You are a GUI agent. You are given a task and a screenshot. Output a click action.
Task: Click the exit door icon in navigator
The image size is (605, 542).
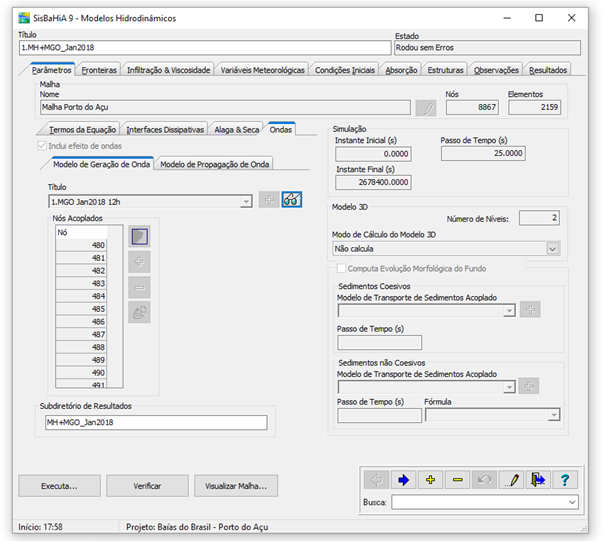(538, 480)
